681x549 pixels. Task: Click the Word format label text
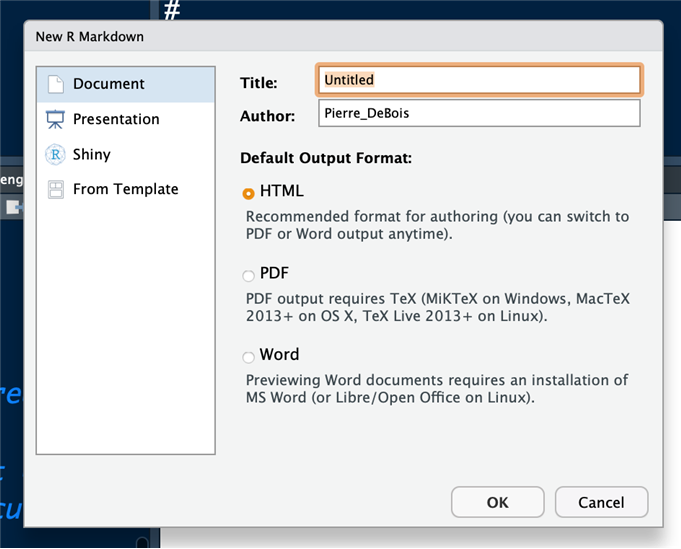click(x=279, y=355)
